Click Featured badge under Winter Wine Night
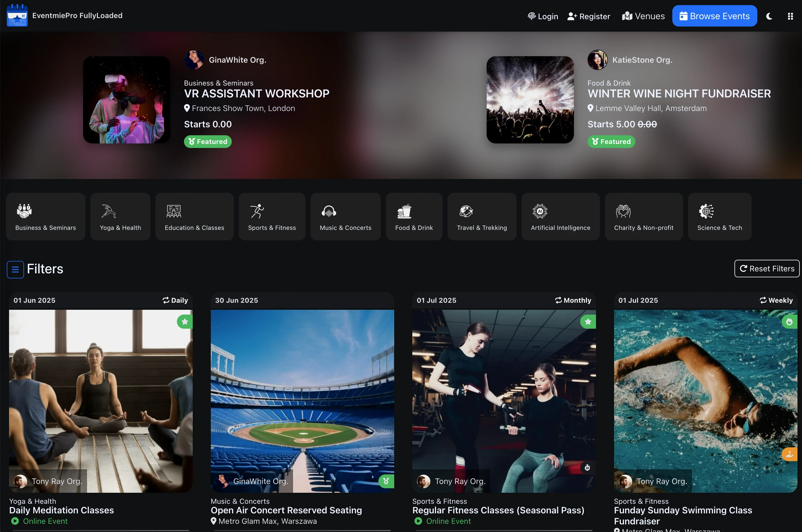Screen dimensions: 802x532 (x=611, y=141)
